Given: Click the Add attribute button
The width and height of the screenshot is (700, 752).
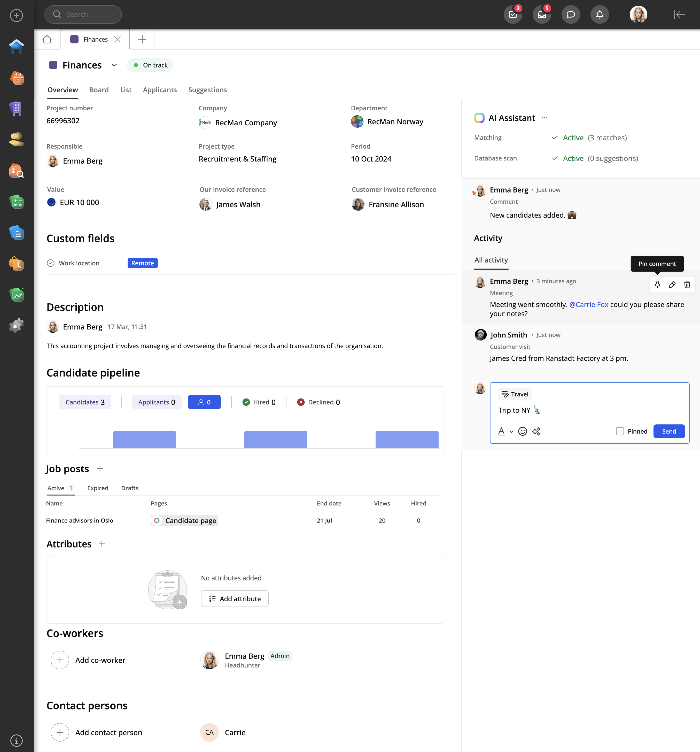Looking at the screenshot, I should (x=235, y=598).
